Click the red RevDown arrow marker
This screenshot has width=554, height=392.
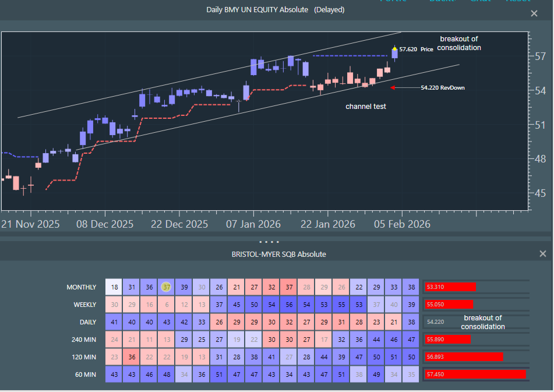[393, 88]
